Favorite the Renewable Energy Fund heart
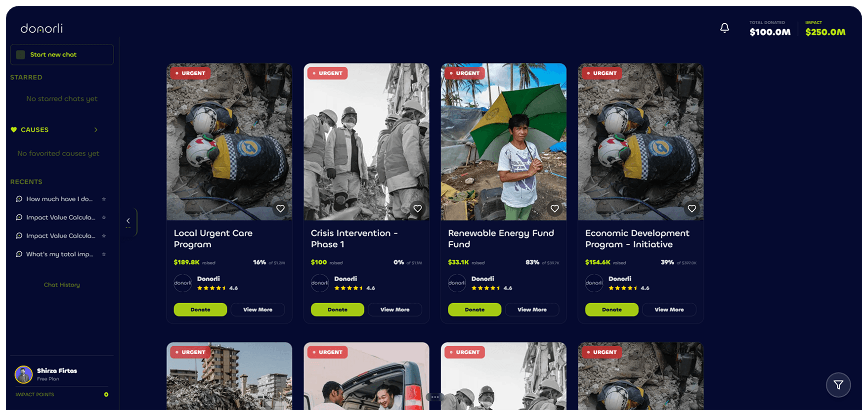Image resolution: width=868 pixels, height=416 pixels. pos(555,209)
